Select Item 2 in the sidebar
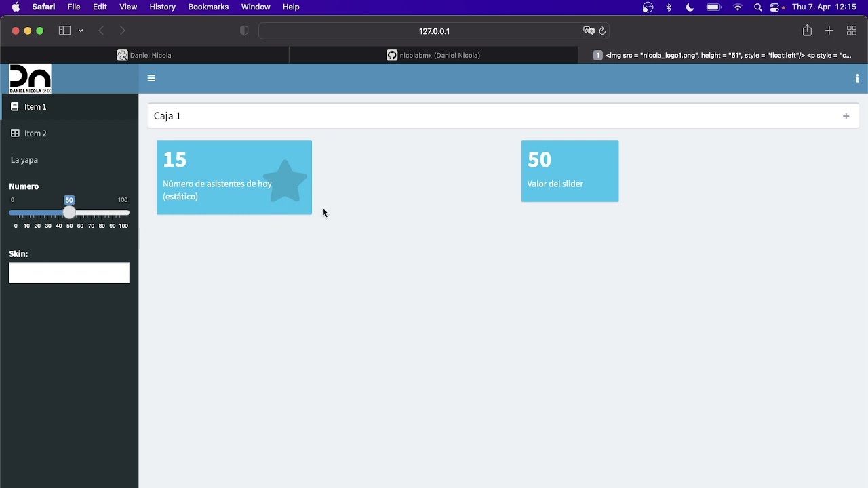Image resolution: width=868 pixels, height=488 pixels. click(x=69, y=134)
